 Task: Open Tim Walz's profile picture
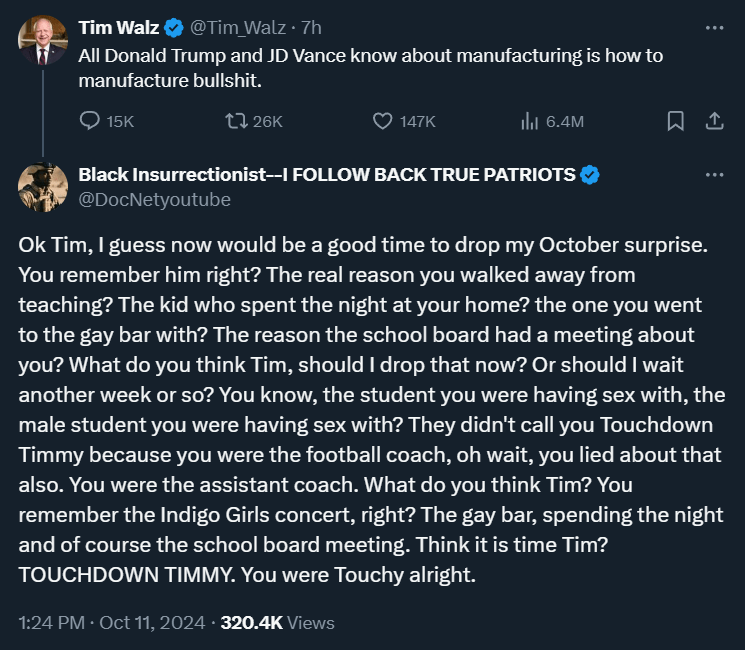[42, 41]
